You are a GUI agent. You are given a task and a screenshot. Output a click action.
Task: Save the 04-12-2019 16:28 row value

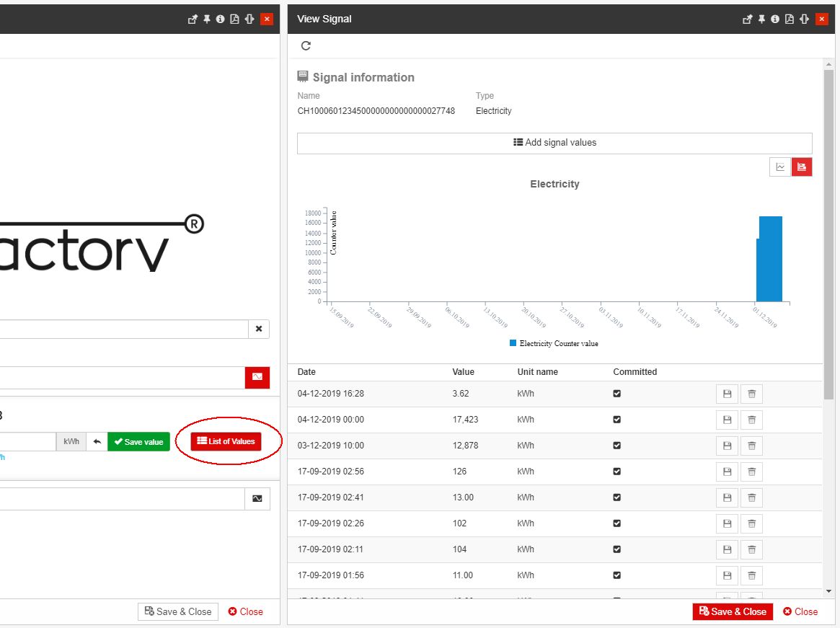(727, 394)
